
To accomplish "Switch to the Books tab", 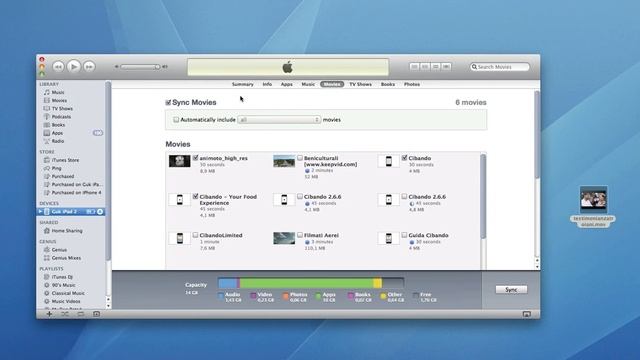I will (388, 84).
